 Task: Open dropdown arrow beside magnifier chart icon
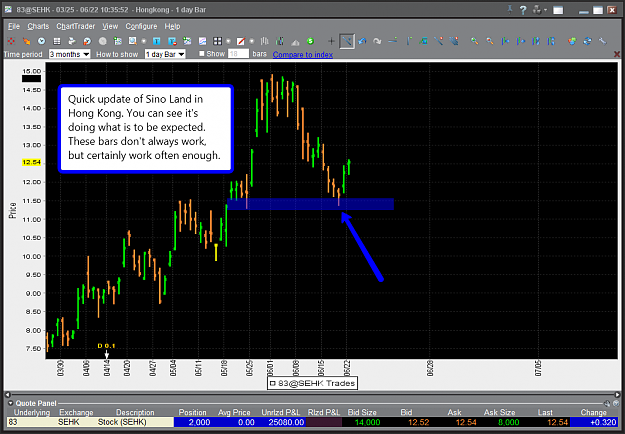tap(143, 41)
